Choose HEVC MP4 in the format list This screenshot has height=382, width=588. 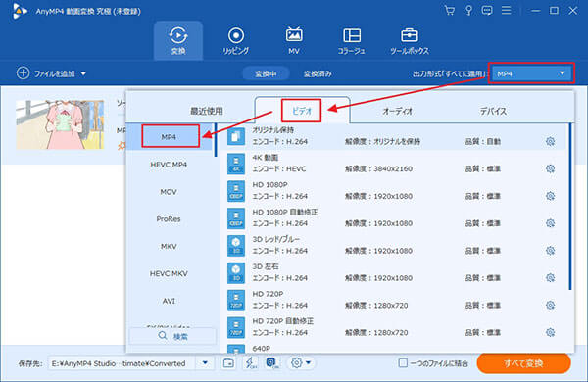pyautogui.click(x=169, y=165)
